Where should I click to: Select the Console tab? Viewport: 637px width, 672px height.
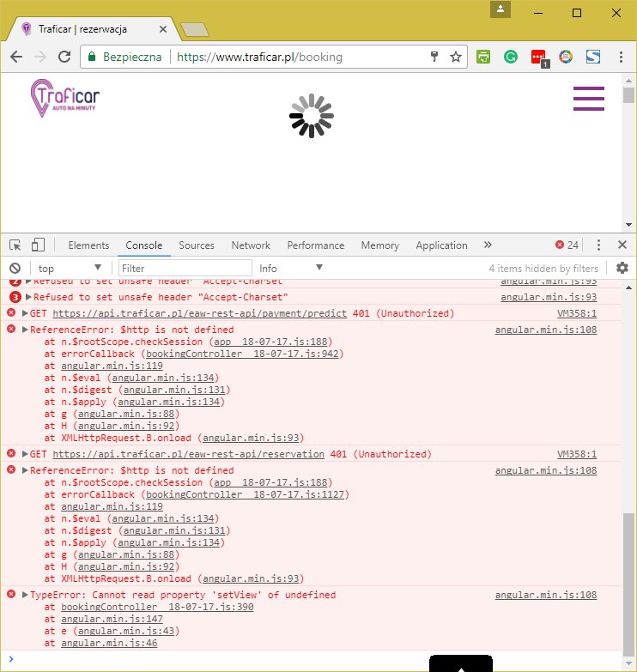coord(144,245)
